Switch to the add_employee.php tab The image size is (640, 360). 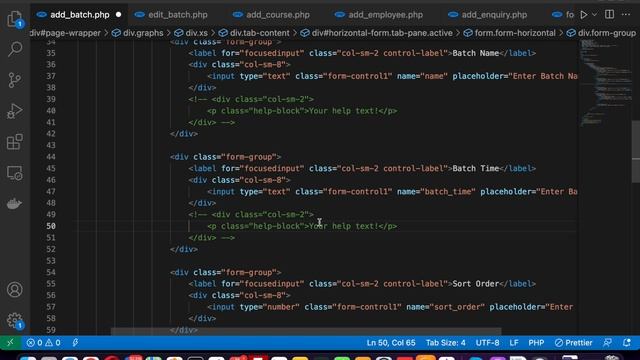coord(385,15)
